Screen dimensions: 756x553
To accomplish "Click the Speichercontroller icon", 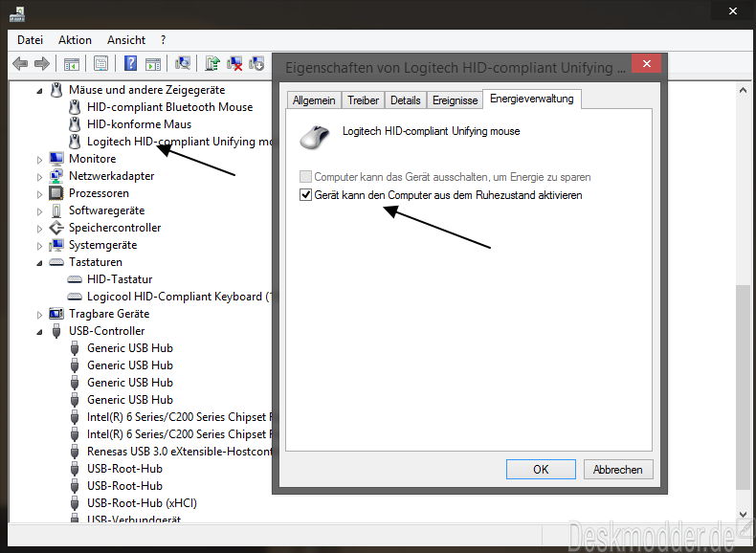I will click(x=56, y=228).
